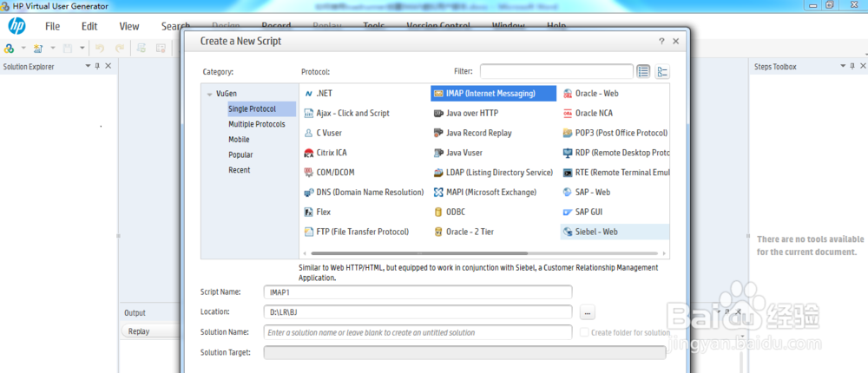Select POP3 (Post Office Protocol)
This screenshot has height=373, width=868.
pos(615,133)
